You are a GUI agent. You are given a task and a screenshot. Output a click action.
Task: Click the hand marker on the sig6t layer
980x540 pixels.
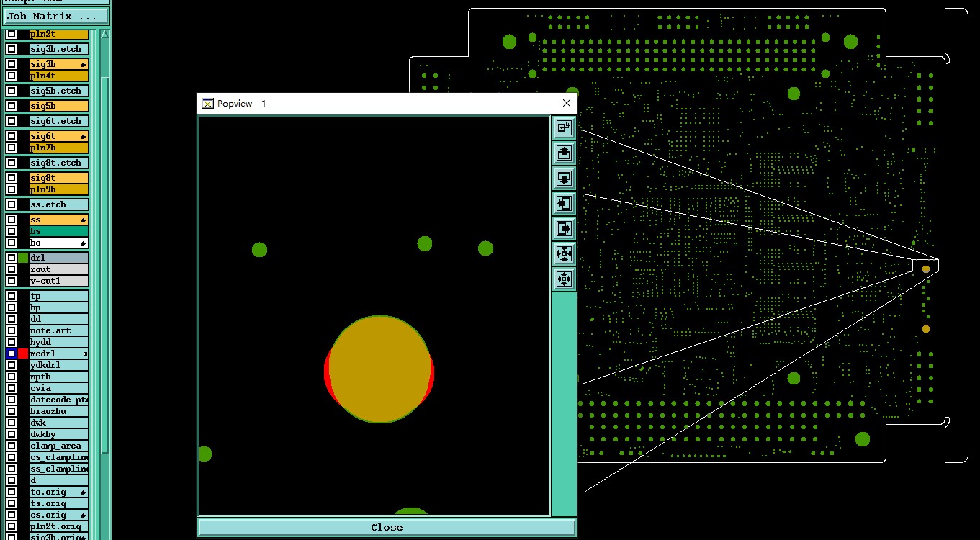pyautogui.click(x=84, y=136)
